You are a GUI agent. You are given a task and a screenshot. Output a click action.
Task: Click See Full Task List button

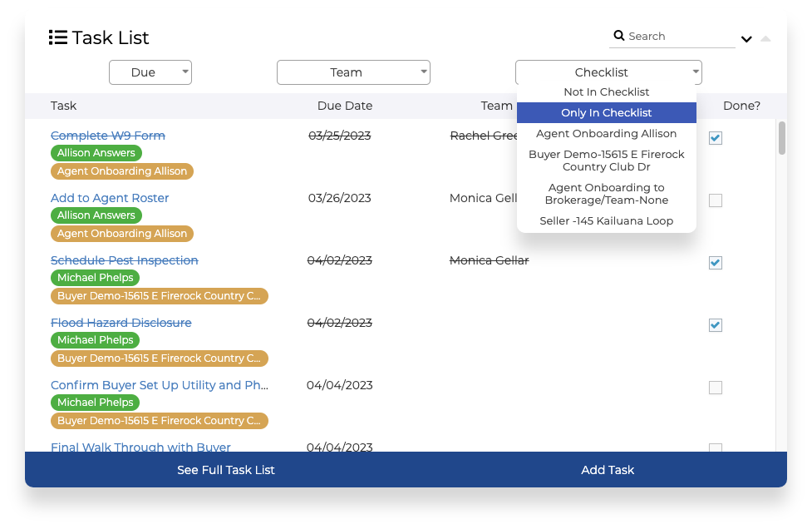[x=226, y=470]
